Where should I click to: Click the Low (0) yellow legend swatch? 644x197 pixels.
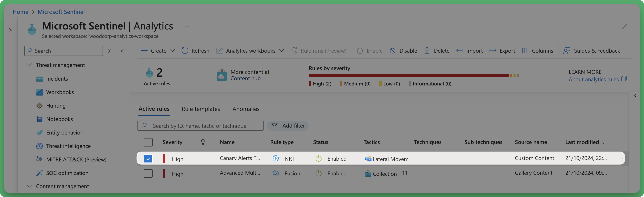tap(380, 83)
